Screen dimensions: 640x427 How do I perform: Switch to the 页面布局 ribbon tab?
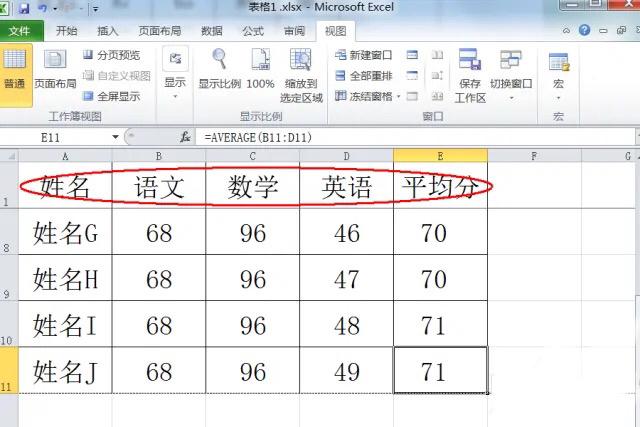point(160,31)
